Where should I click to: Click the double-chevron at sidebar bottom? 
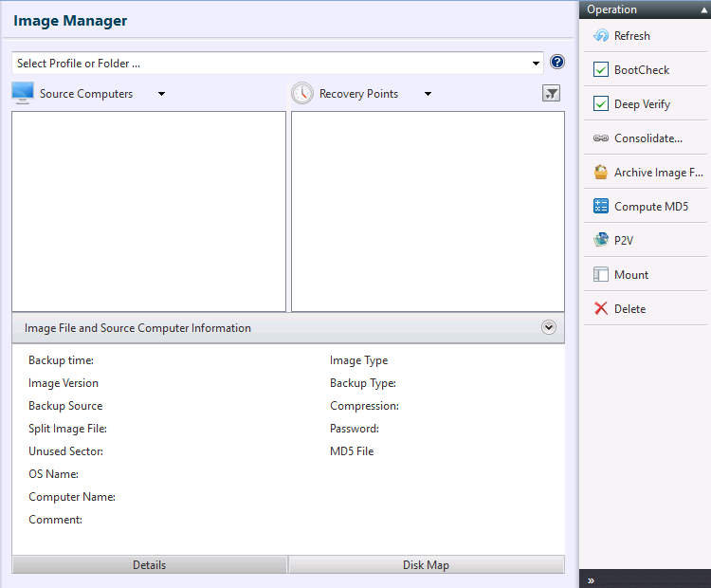tap(591, 579)
